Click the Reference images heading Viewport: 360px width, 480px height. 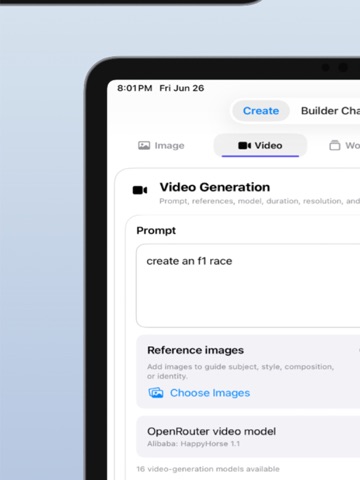(x=195, y=350)
